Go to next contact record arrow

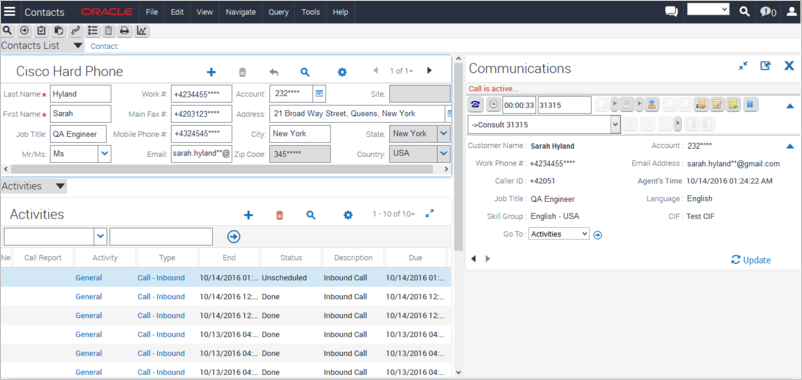(429, 71)
